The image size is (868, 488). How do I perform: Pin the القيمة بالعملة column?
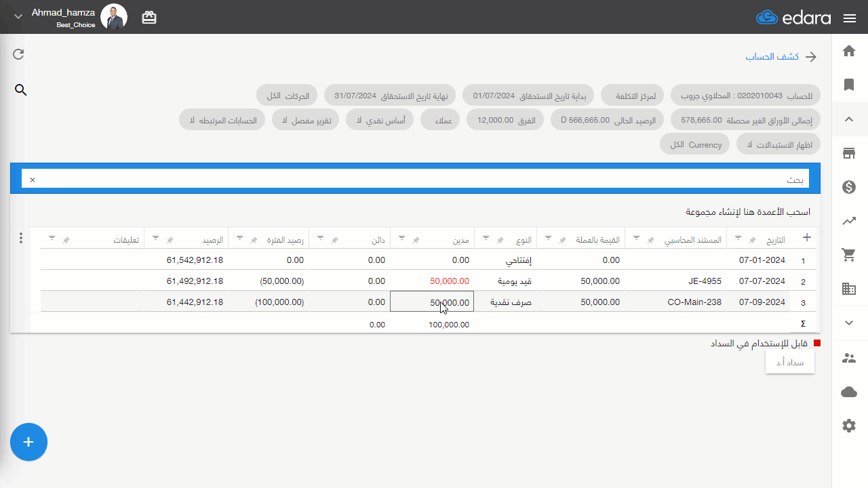(561, 241)
